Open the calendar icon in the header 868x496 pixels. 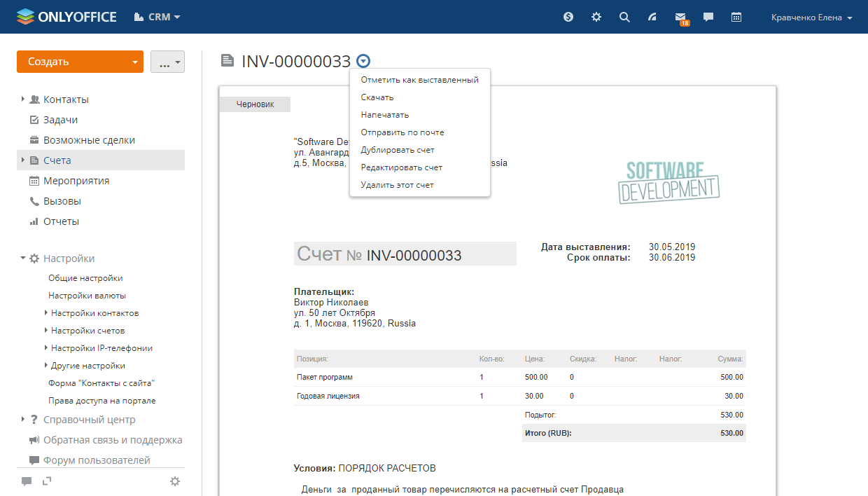(736, 17)
